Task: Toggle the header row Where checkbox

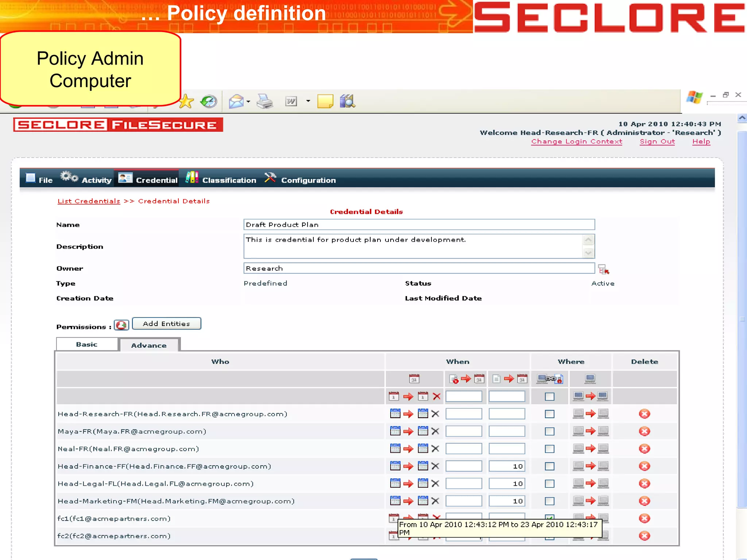Action: pyautogui.click(x=550, y=397)
